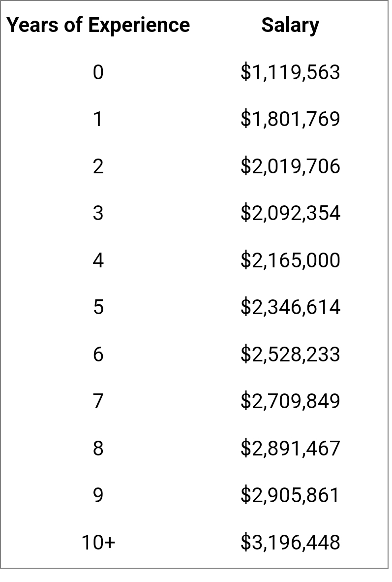The image size is (392, 582).
Task: Select the $1,801,769 salary value
Action: pyautogui.click(x=290, y=119)
